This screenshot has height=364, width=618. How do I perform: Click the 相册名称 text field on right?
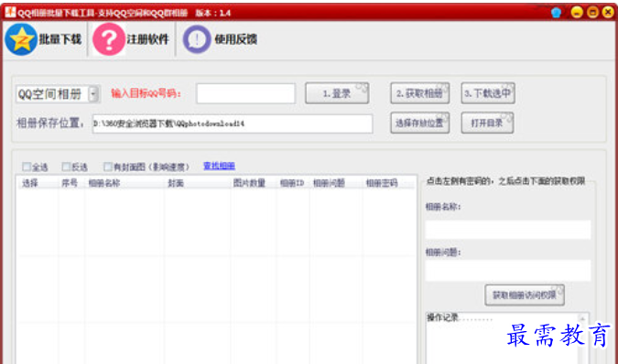(508, 230)
